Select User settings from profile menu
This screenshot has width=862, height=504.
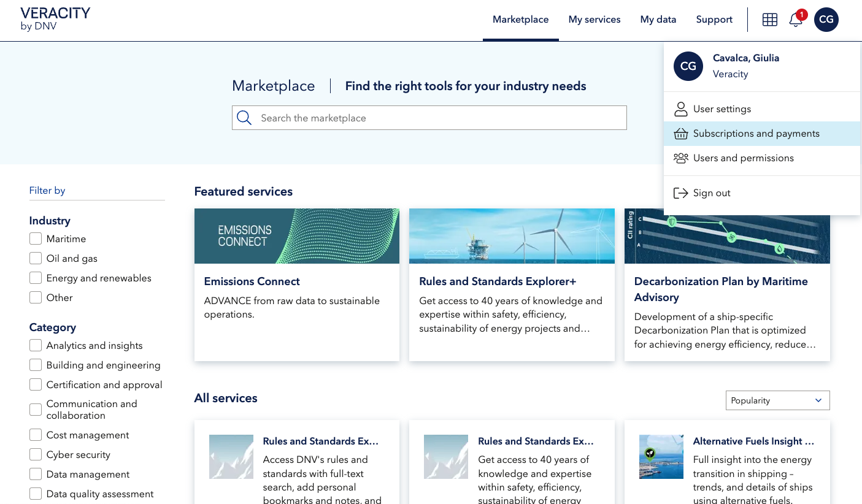[722, 109]
